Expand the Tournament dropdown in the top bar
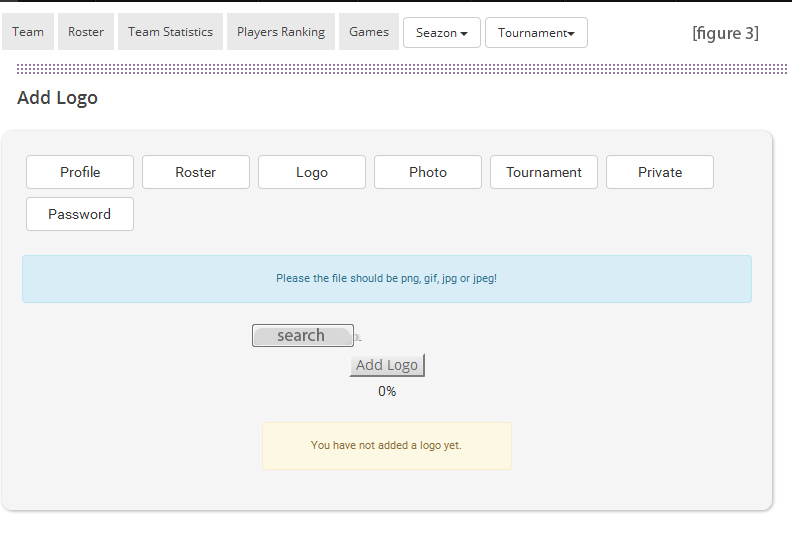 [536, 33]
